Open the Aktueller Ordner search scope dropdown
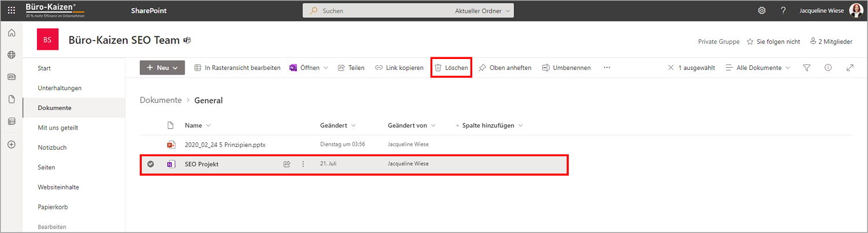The height and width of the screenshot is (233, 868). point(483,11)
